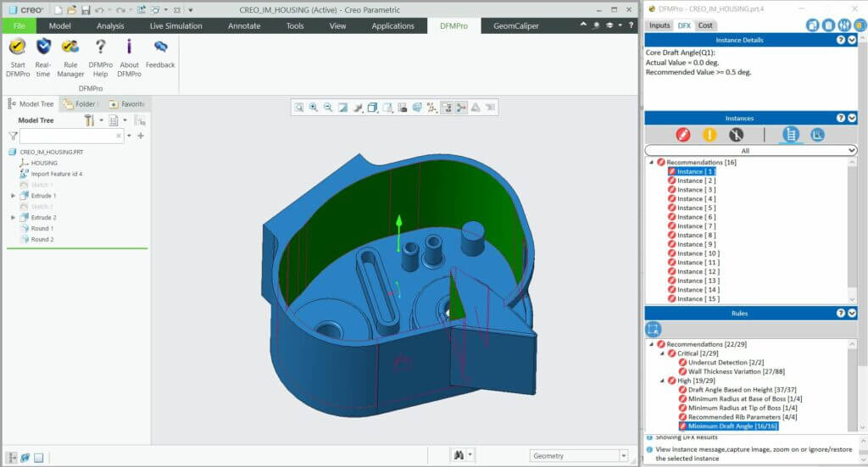Filter warning instances with yellow exclamation icon
The image size is (868, 467).
[x=709, y=135]
